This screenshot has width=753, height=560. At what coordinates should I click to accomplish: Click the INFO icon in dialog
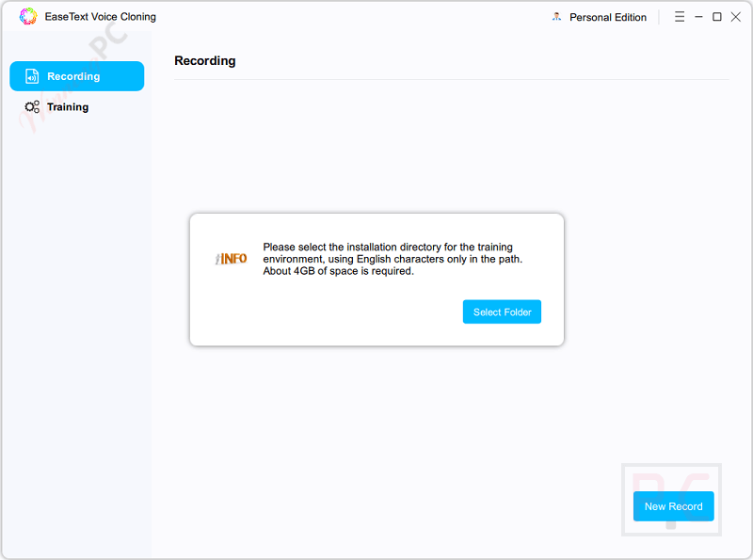(x=231, y=259)
